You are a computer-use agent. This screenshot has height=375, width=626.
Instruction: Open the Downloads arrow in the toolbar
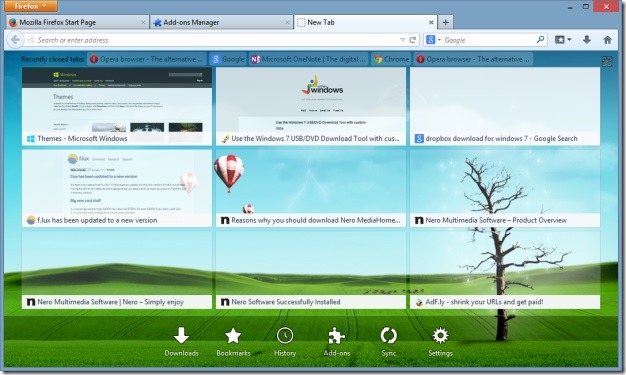click(586, 40)
